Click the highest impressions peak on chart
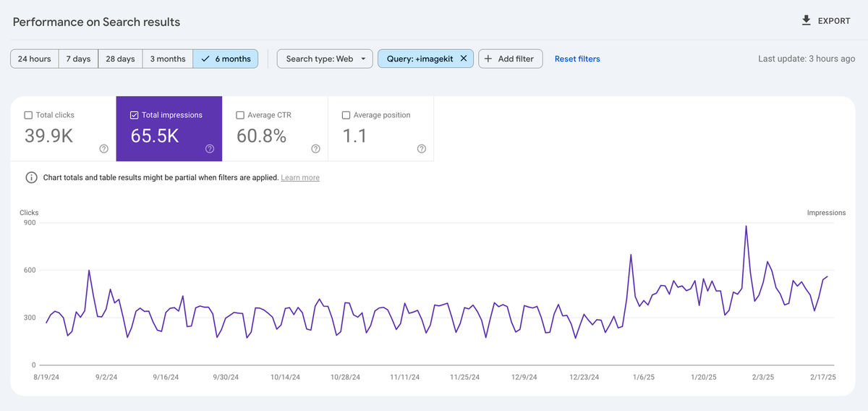 (746, 226)
